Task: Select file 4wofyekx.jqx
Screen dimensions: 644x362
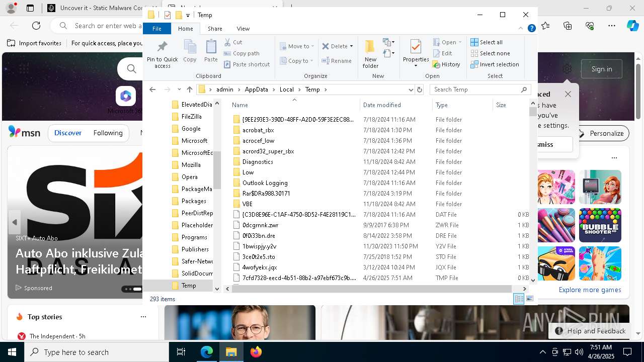Action: coord(260,267)
